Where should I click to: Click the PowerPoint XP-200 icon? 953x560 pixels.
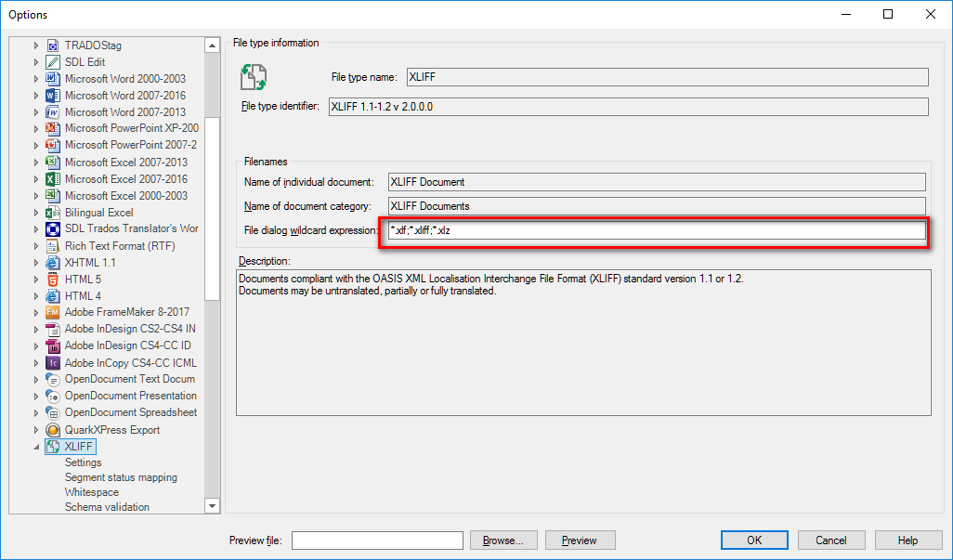(x=53, y=128)
